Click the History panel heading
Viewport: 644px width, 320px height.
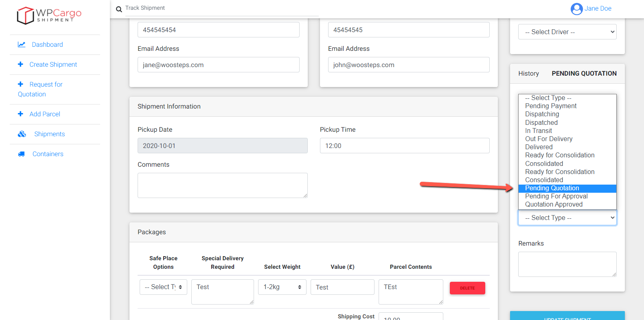point(528,74)
